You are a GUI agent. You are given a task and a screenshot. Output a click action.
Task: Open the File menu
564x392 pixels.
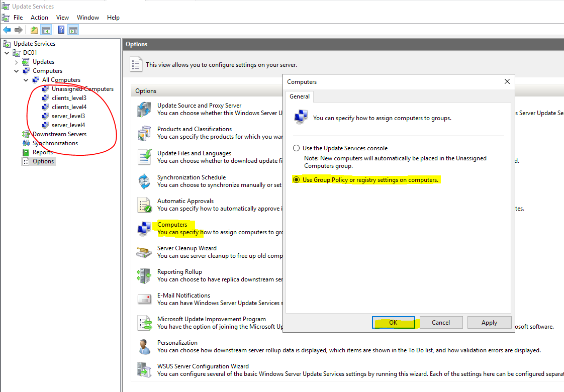(x=18, y=17)
